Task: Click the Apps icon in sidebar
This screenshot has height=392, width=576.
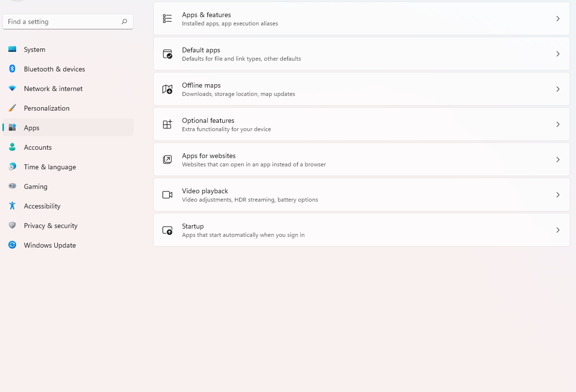Action: 12,127
